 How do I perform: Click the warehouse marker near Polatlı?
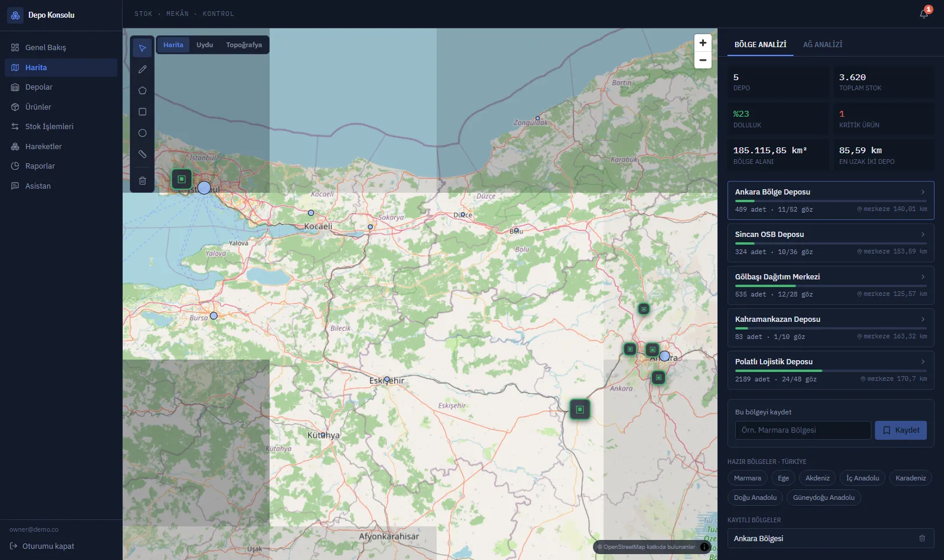(x=580, y=409)
